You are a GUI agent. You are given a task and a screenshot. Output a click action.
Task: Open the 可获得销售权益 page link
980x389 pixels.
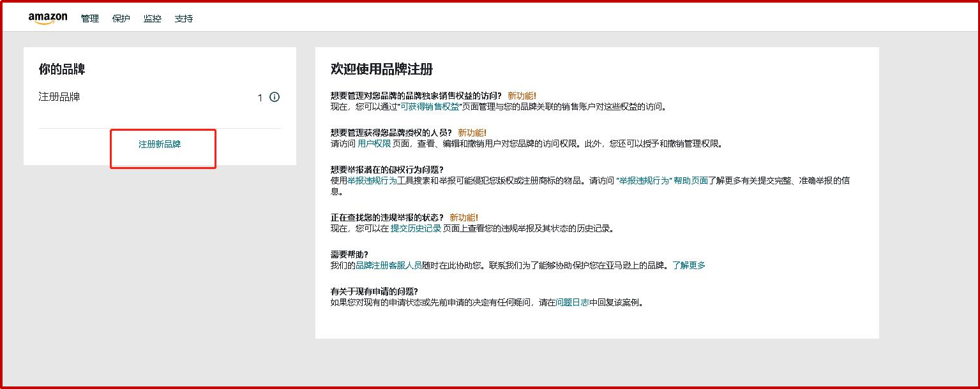pos(430,106)
